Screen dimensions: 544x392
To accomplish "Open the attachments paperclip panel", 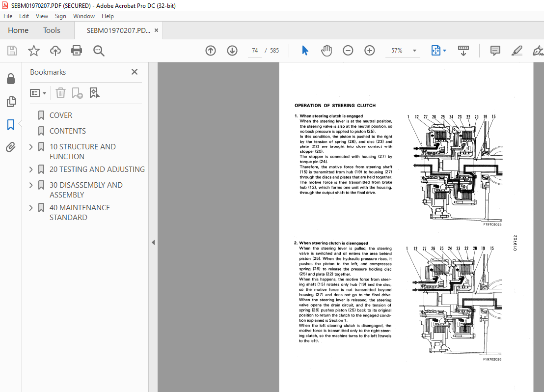I will pyautogui.click(x=11, y=147).
